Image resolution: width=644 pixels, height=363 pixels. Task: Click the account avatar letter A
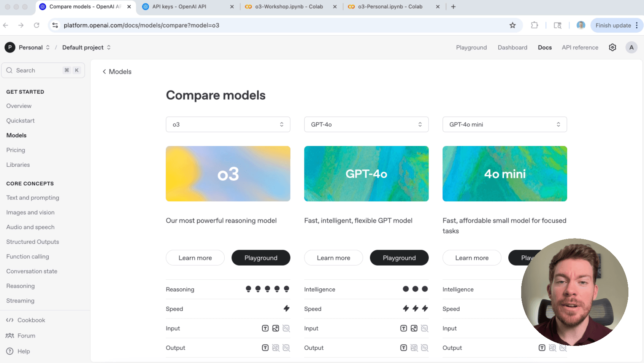[631, 48]
